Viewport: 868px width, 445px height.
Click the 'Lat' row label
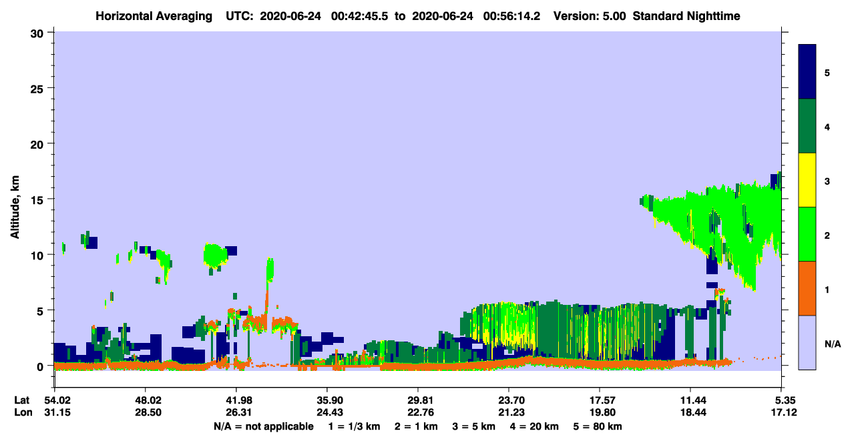(x=22, y=400)
